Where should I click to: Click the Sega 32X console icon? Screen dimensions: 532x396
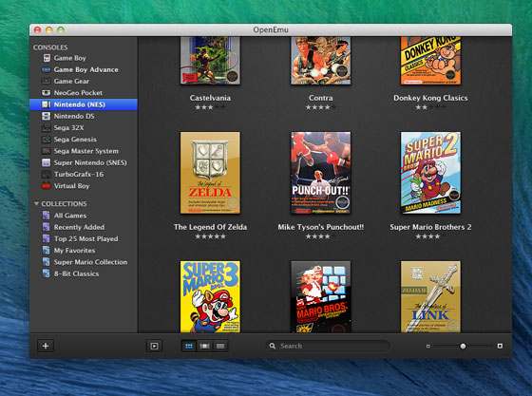click(x=47, y=128)
